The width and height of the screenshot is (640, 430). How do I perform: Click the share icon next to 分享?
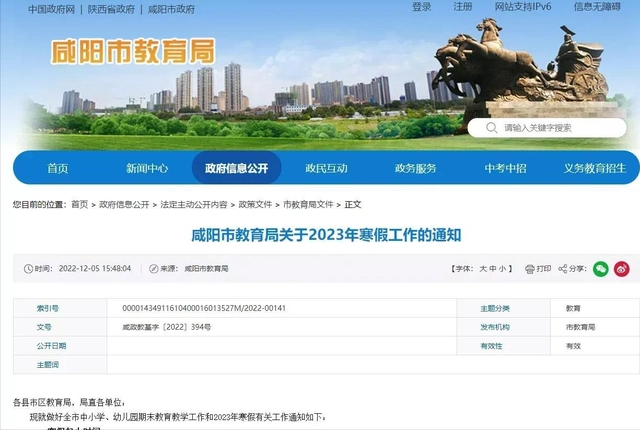[562, 269]
